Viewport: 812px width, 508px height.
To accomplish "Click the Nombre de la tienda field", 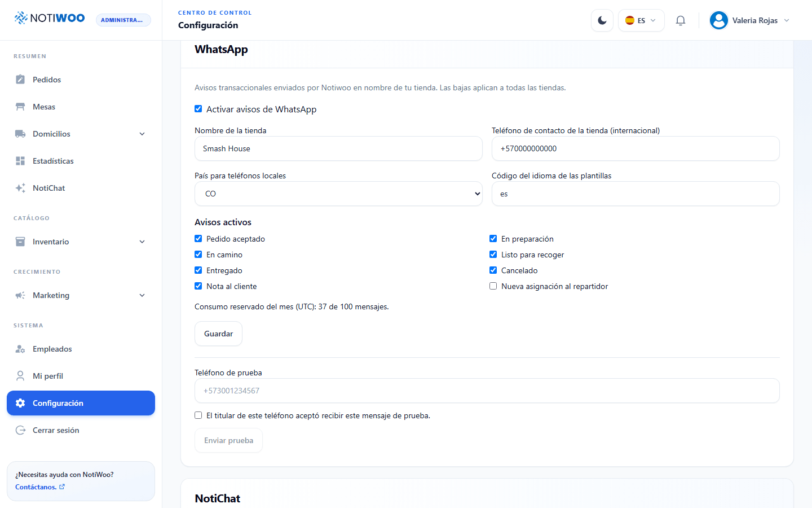I will pos(338,148).
